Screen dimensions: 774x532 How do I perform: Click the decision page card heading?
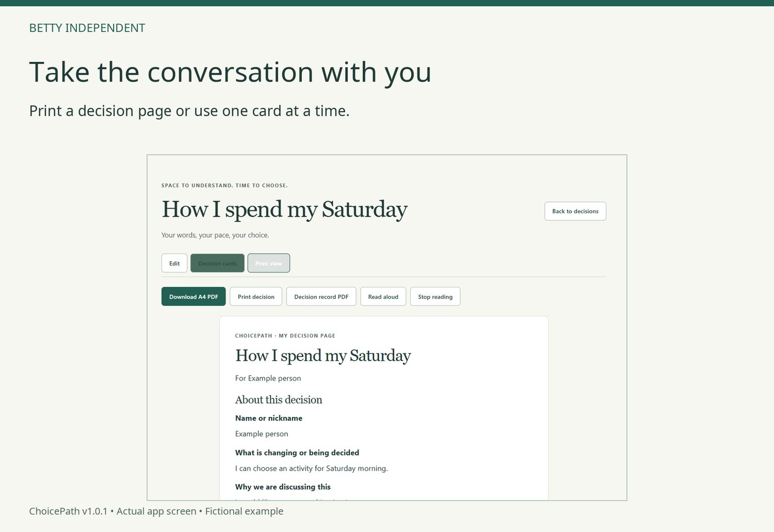(x=323, y=356)
